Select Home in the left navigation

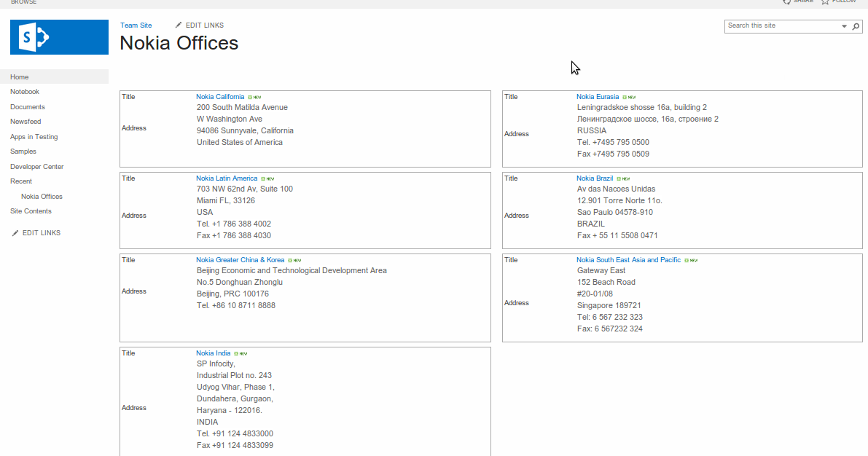point(19,76)
